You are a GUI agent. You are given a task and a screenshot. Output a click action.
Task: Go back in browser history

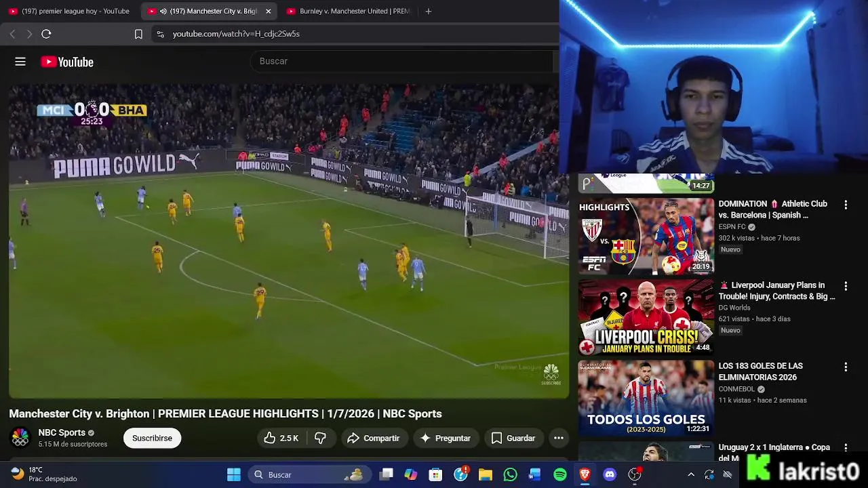12,34
